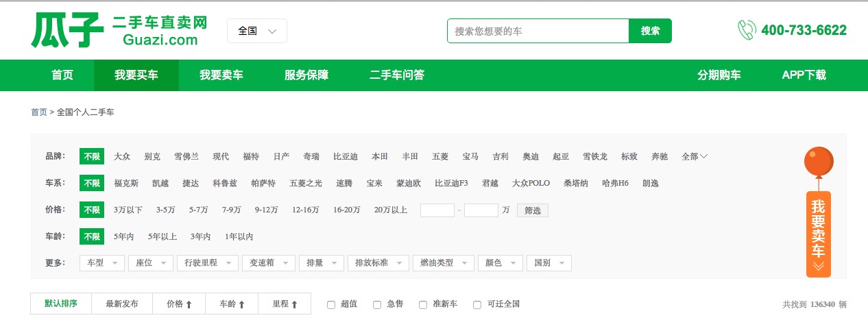Choose car series 哈弗H6

coord(615,183)
